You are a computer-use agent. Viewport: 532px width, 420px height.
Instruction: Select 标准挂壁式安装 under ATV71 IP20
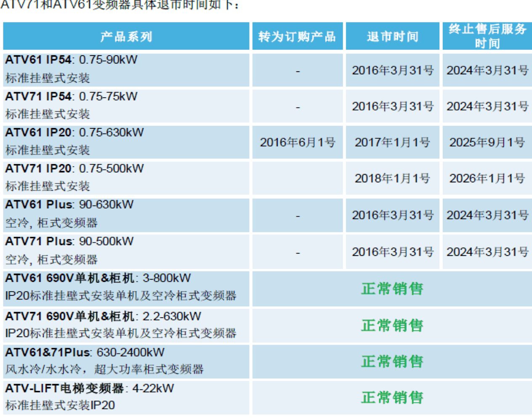(x=48, y=186)
